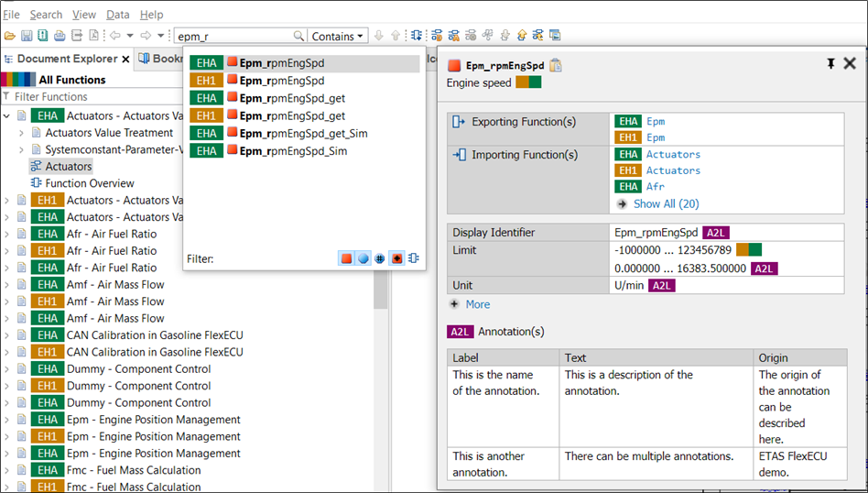Select EHA Epm_rpmEngSpd_get_Sim search result
Viewport: 868px width, 493px height.
pos(302,133)
